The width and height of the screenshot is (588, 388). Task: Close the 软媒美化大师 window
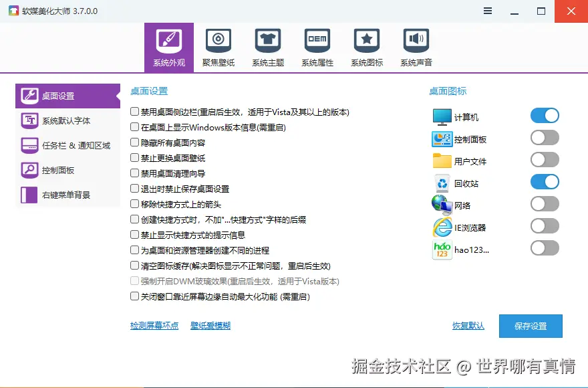click(571, 11)
